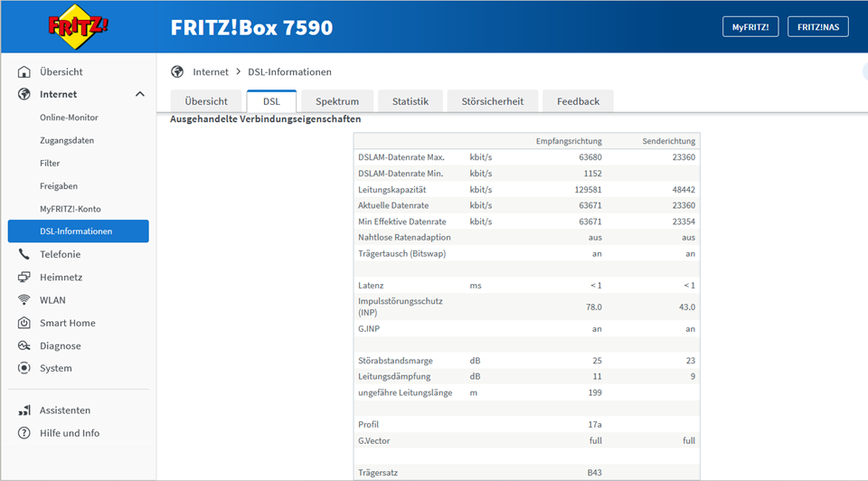Click the ungefähre Leitungslänge value 199
The image size is (868, 481).
coord(595,392)
